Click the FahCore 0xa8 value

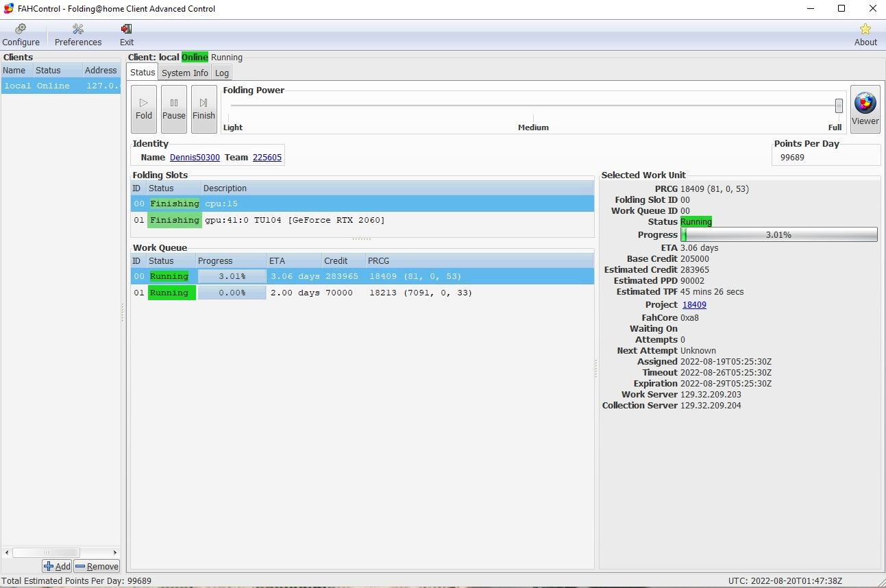tap(689, 318)
